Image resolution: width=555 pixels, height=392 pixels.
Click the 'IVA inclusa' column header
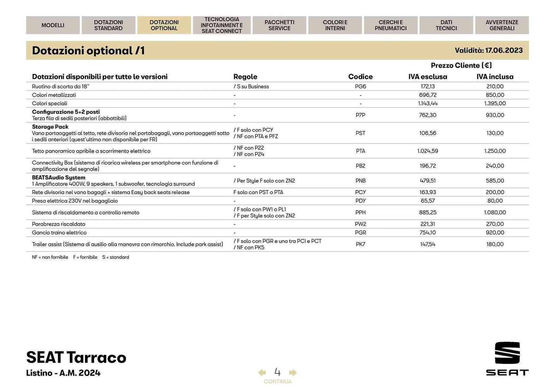(x=495, y=77)
